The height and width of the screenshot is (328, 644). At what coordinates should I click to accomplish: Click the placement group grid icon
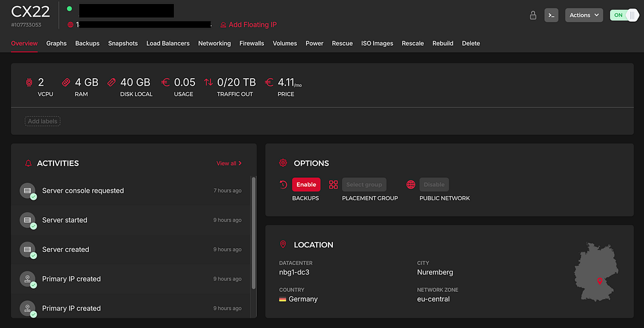pos(334,184)
